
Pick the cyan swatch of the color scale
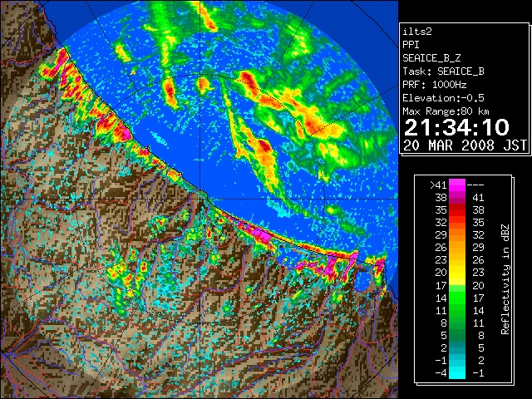tap(457, 372)
